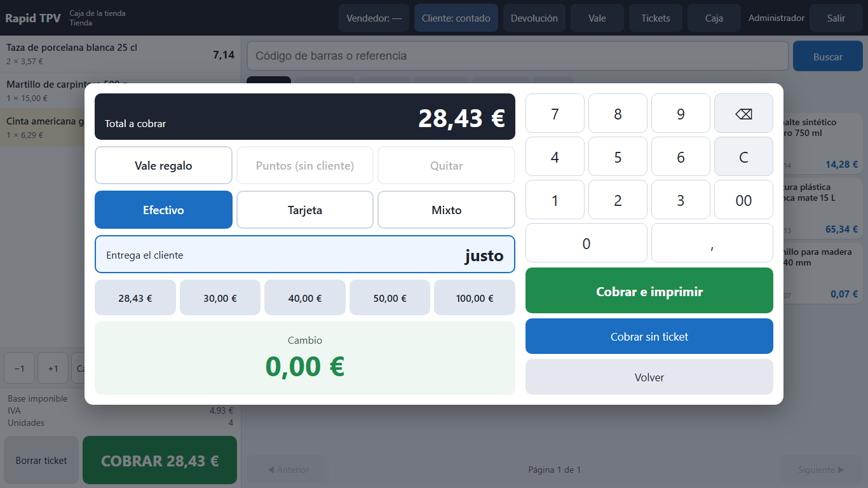Screen dimensions: 868x488
Task: Click the Borrar ticket button
Action: tap(41, 460)
